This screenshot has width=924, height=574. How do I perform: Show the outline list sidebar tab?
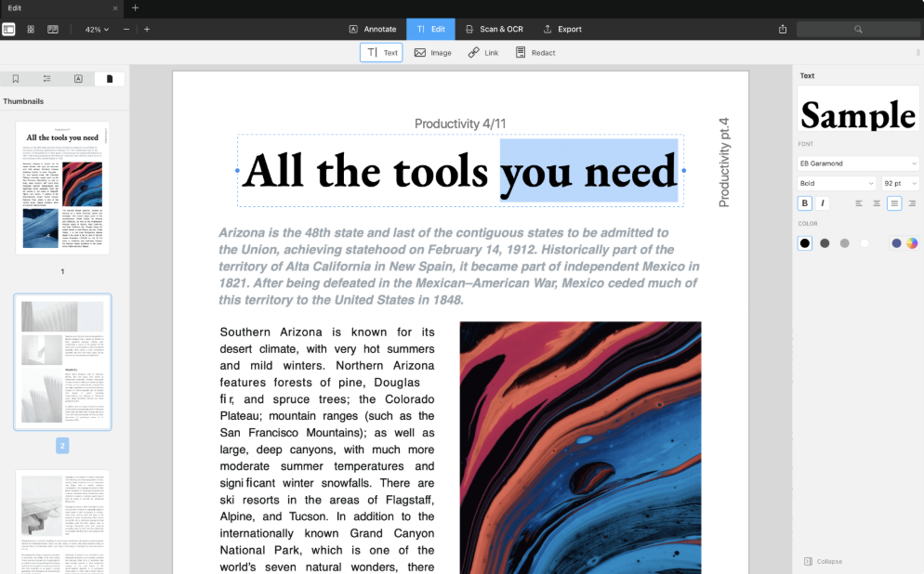coord(46,79)
